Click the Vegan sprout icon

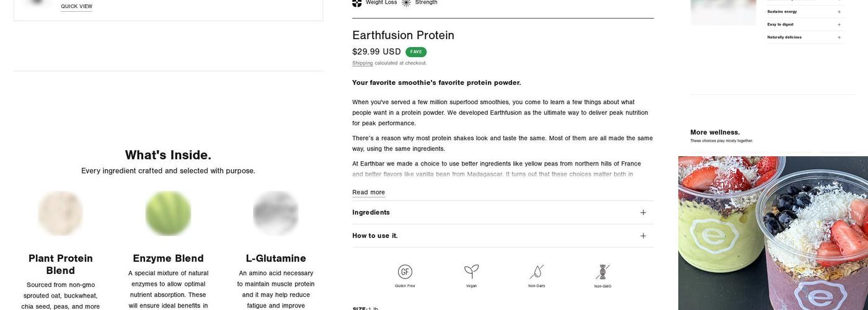point(472,272)
